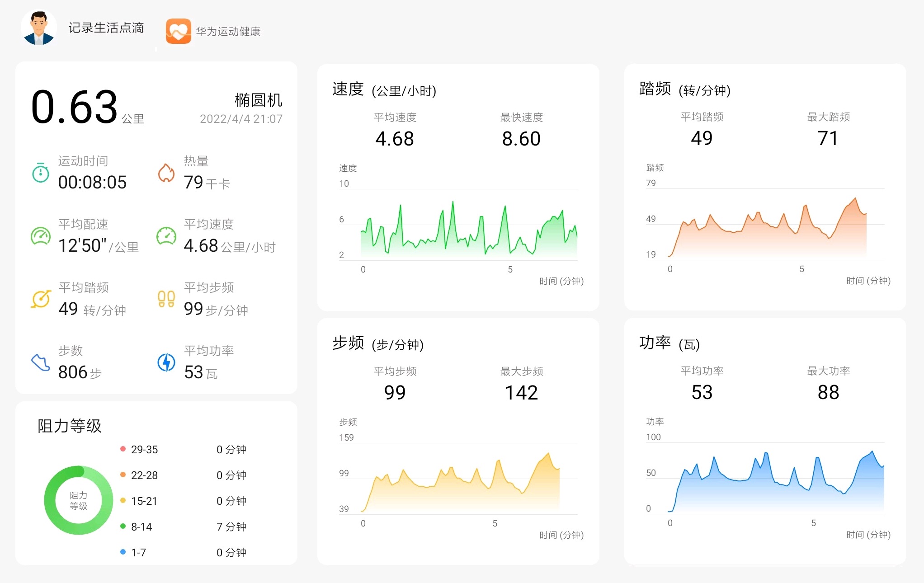Click the blue shoe step count icon
The height and width of the screenshot is (583, 924).
tap(41, 362)
